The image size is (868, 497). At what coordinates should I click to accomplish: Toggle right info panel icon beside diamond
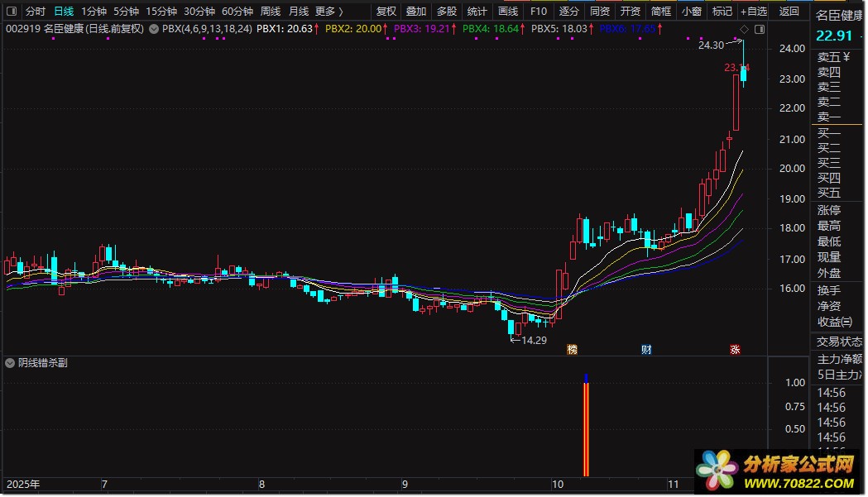pos(760,29)
